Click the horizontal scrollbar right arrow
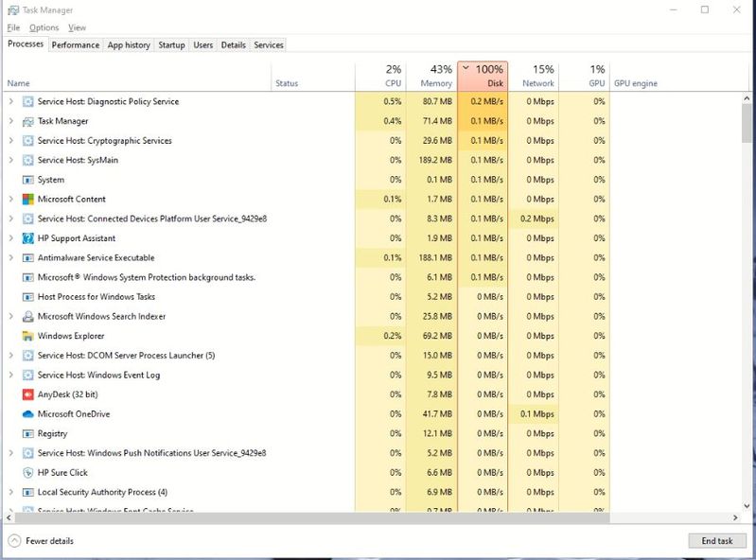Image resolution: width=756 pixels, height=560 pixels. pos(735,517)
